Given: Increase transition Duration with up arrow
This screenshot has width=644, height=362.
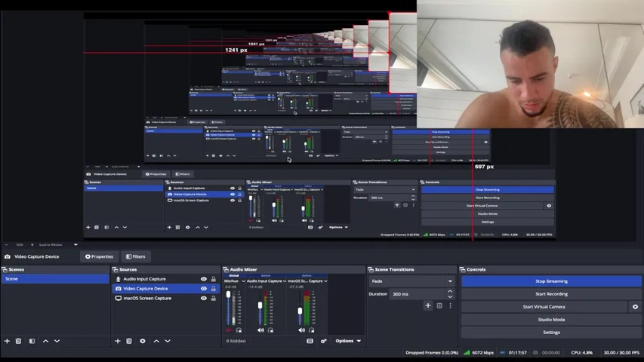Looking at the screenshot, I should point(450,291).
